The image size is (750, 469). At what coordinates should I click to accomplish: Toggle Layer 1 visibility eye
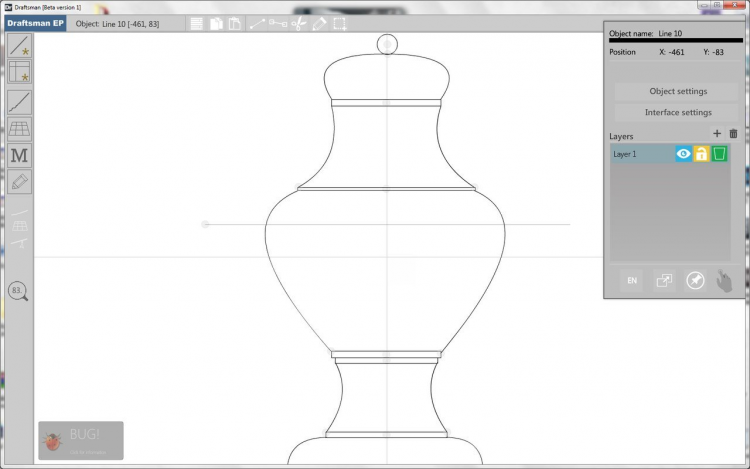pos(684,154)
